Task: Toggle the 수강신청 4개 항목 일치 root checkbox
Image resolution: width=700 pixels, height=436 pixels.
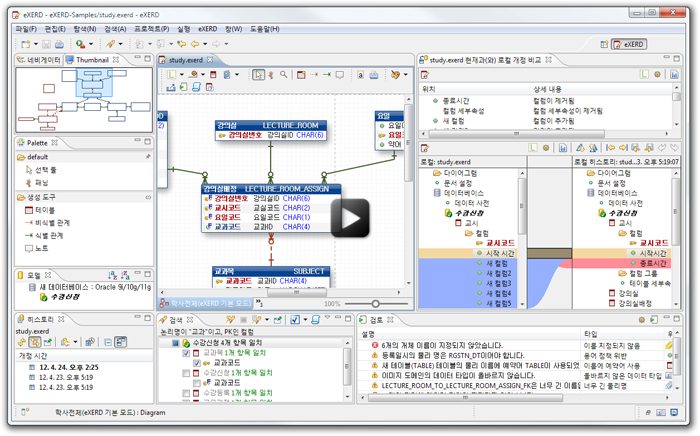Action: tap(175, 343)
